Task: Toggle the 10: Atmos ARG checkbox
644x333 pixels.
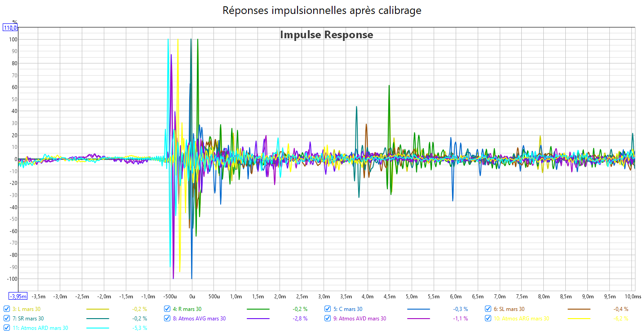Action: click(x=488, y=319)
